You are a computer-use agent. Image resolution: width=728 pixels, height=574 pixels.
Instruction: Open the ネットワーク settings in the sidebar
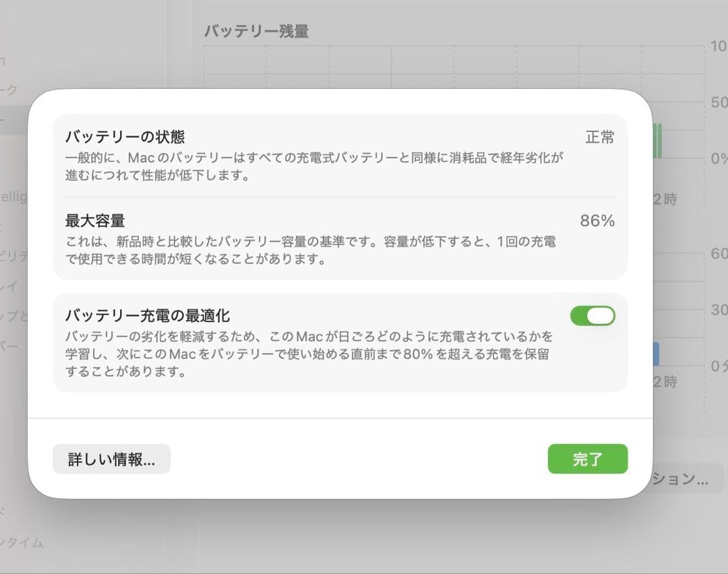point(13,88)
